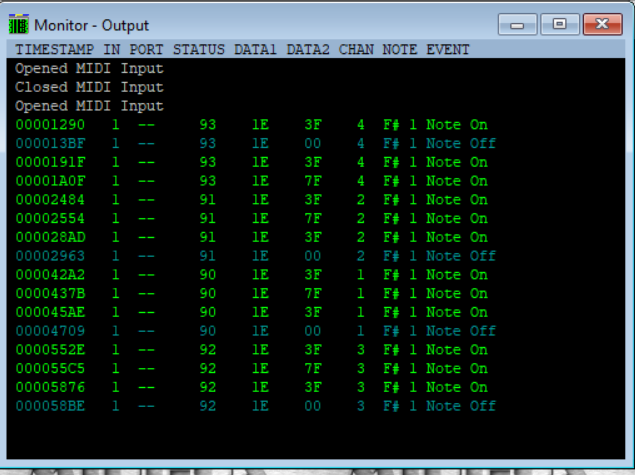The height and width of the screenshot is (475, 635).
Task: Select timestamp 00004709 Note Off row
Action: [256, 331]
